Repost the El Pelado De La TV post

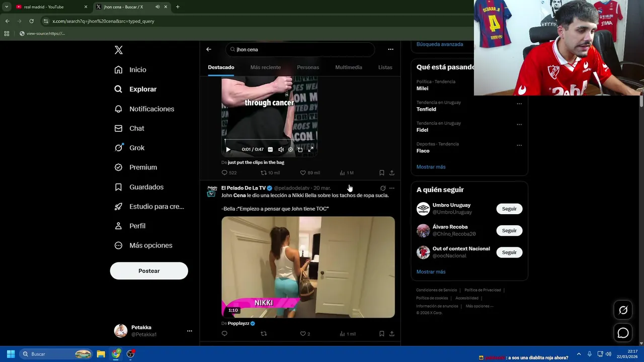[264, 334]
